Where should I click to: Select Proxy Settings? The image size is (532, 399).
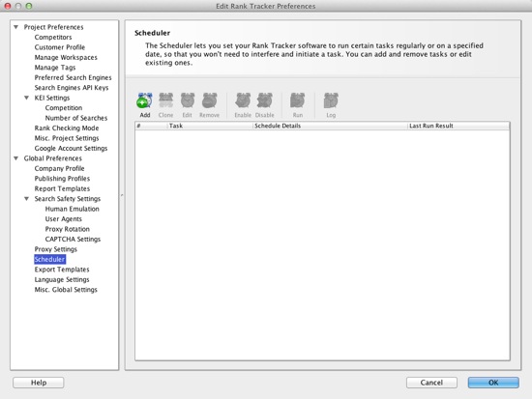56,249
